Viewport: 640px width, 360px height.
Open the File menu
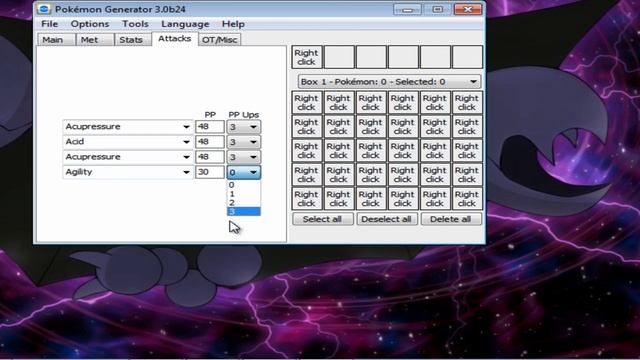point(49,24)
